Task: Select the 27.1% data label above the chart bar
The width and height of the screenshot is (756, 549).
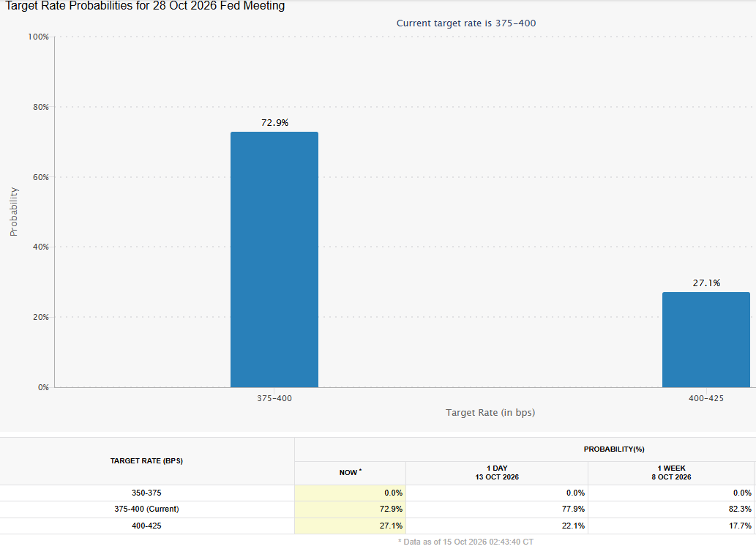Action: [706, 283]
